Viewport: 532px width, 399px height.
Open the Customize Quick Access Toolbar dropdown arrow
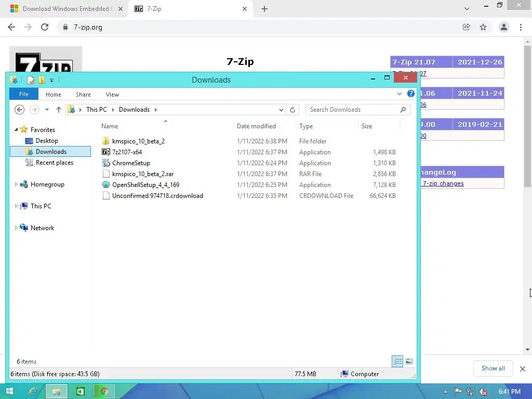(x=51, y=81)
